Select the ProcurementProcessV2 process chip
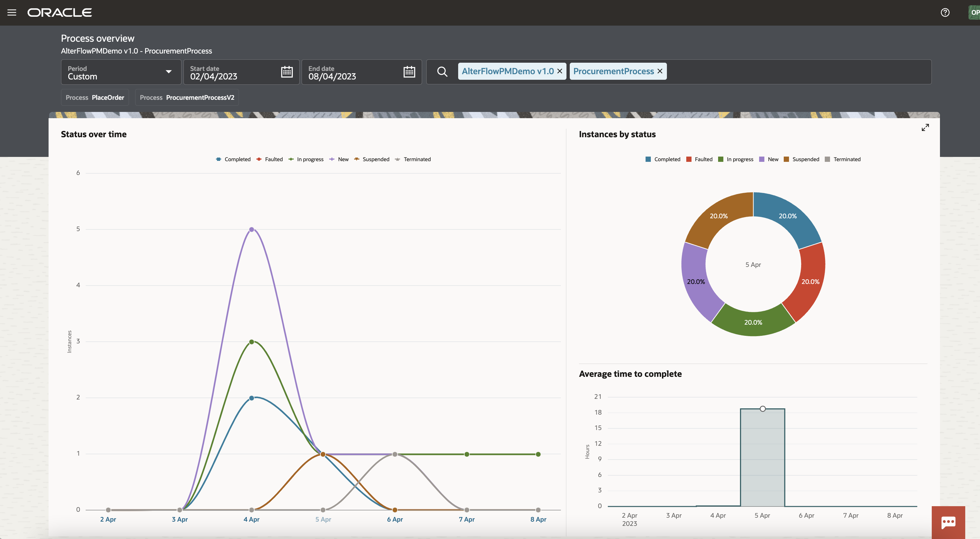The image size is (980, 539). coord(186,97)
